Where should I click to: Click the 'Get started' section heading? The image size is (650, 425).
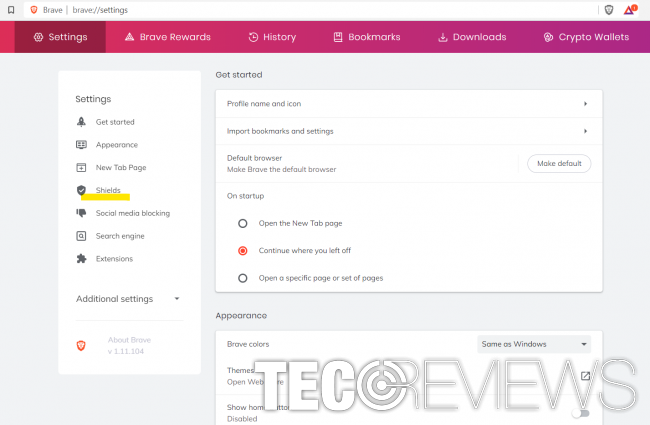(x=239, y=75)
